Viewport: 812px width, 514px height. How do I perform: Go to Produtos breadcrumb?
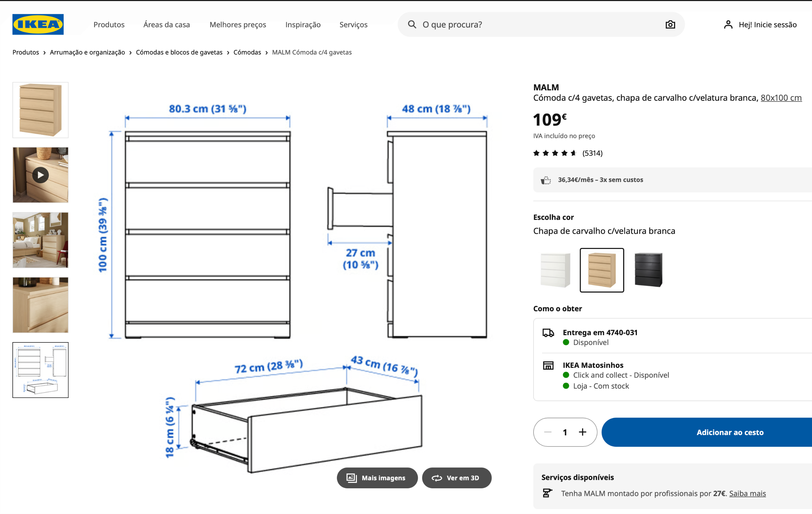click(x=26, y=52)
